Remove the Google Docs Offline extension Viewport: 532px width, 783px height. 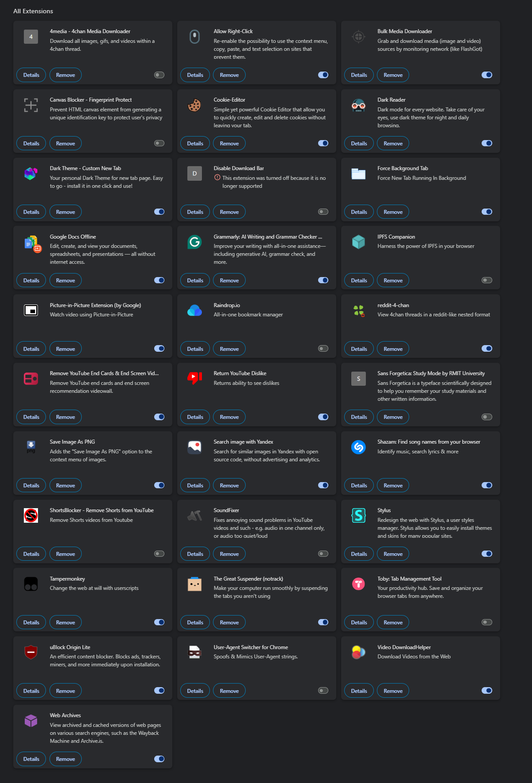click(65, 280)
